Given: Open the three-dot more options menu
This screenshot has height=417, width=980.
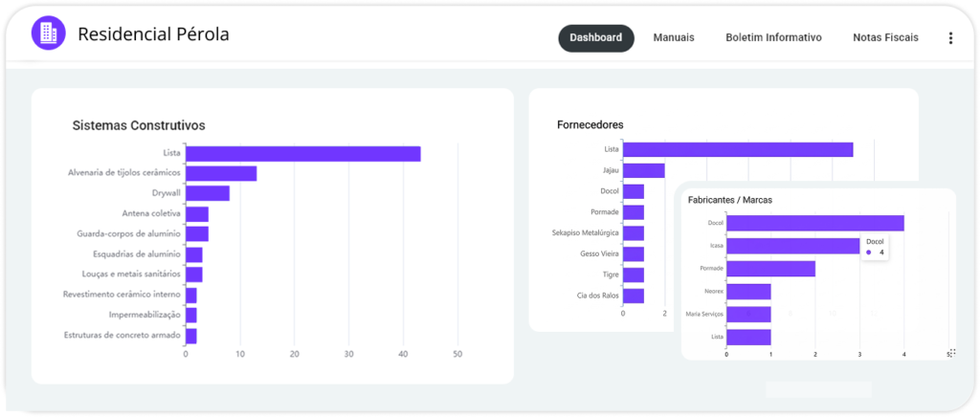Looking at the screenshot, I should coord(949,38).
